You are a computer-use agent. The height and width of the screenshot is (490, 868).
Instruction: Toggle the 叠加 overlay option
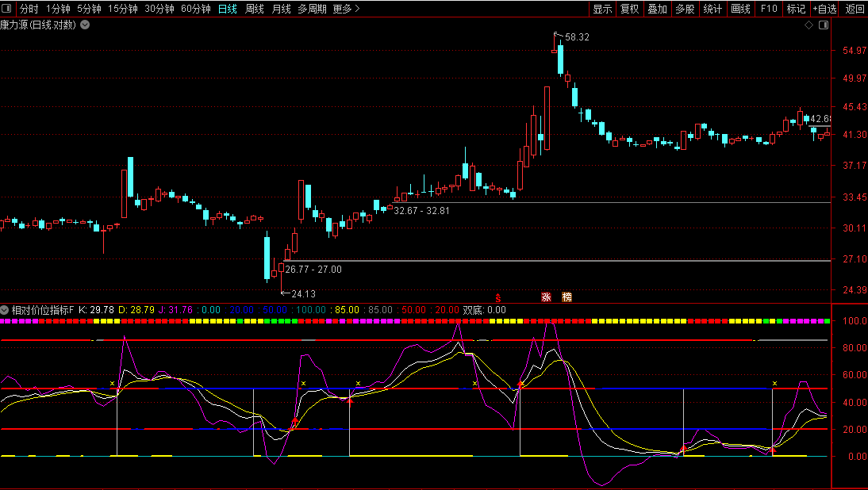[x=657, y=9]
